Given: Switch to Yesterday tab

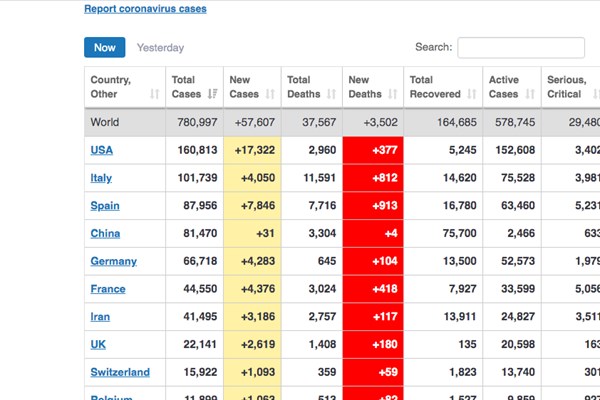Looking at the screenshot, I should [160, 47].
